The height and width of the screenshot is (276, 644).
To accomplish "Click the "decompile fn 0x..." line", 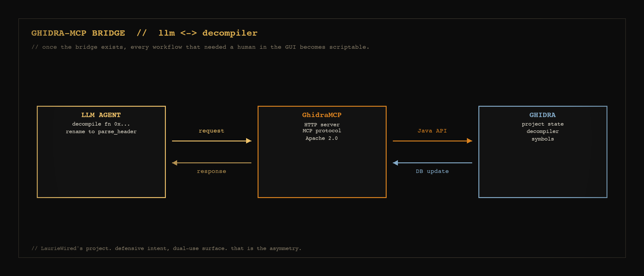I will [101, 124].
